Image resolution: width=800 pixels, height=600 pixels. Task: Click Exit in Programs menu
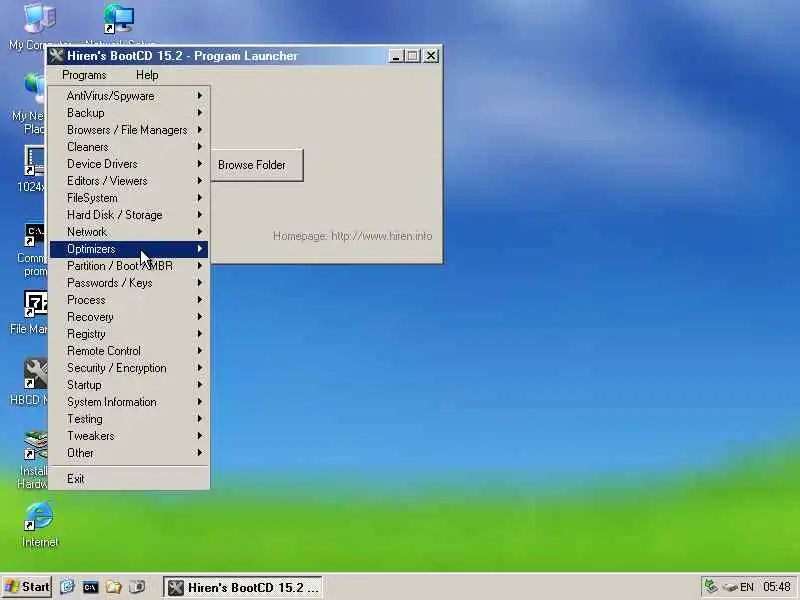click(x=129, y=479)
